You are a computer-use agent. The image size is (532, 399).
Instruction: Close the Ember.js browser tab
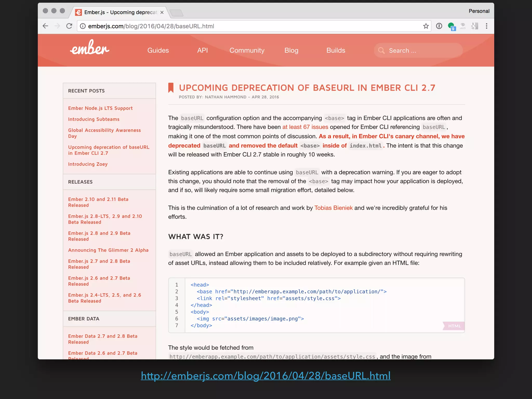pyautogui.click(x=162, y=12)
